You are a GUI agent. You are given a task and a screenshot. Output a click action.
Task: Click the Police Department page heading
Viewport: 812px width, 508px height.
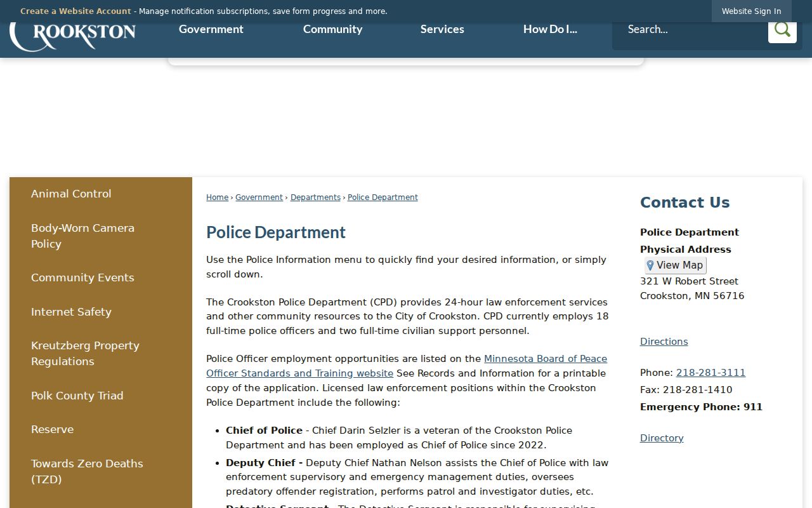tap(276, 232)
